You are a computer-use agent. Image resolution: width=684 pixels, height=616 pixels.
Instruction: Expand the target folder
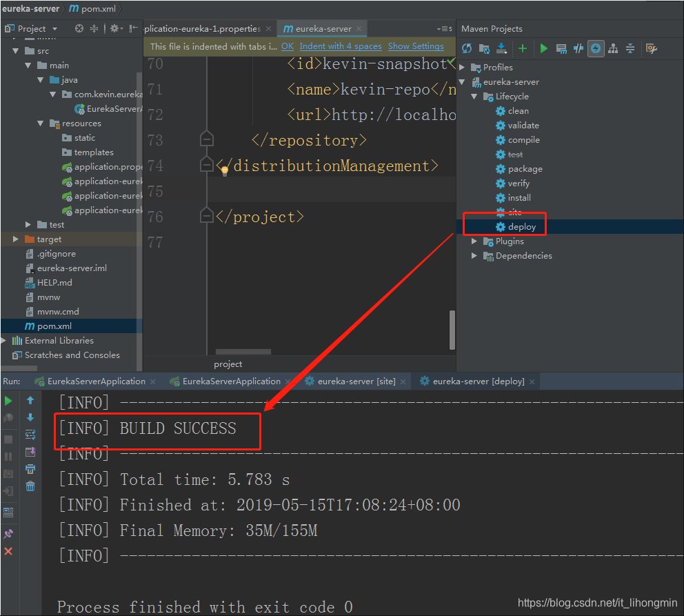15,239
